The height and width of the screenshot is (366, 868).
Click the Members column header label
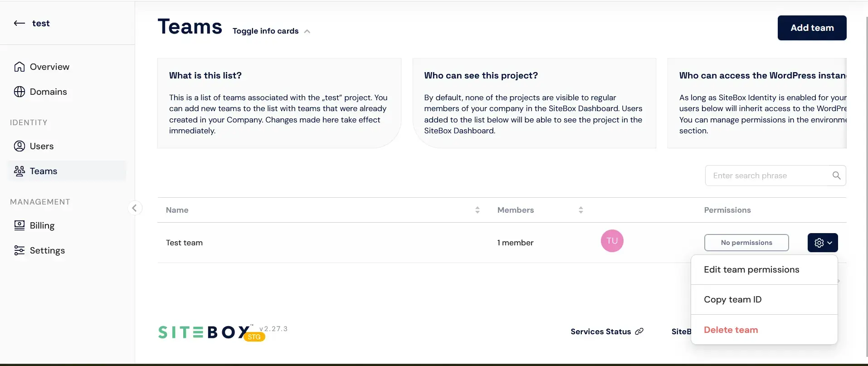coord(516,210)
